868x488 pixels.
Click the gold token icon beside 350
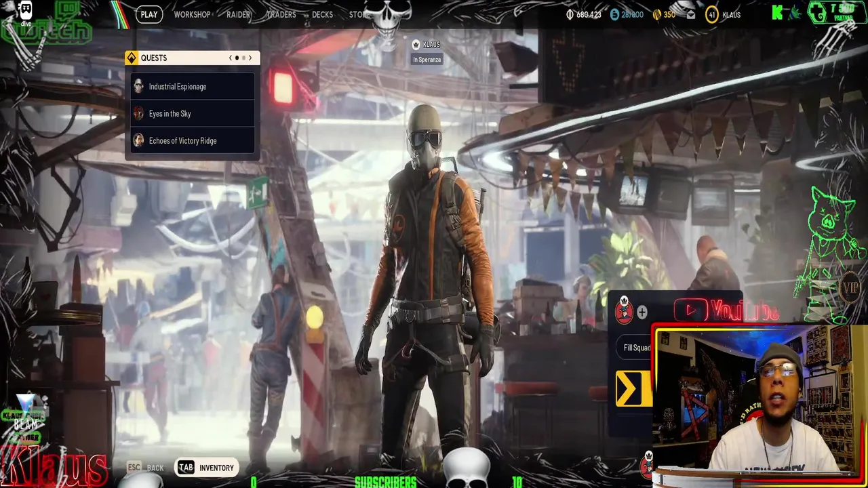[x=656, y=14]
